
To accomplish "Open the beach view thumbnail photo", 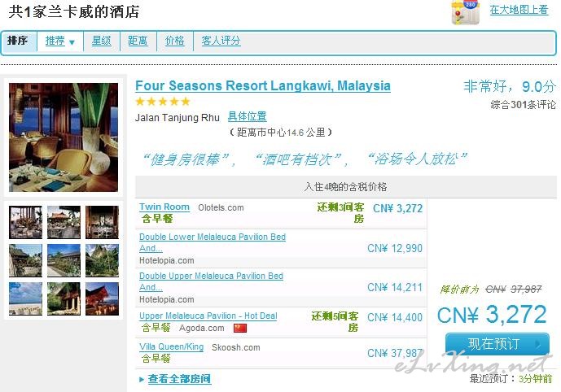I will point(25,298).
